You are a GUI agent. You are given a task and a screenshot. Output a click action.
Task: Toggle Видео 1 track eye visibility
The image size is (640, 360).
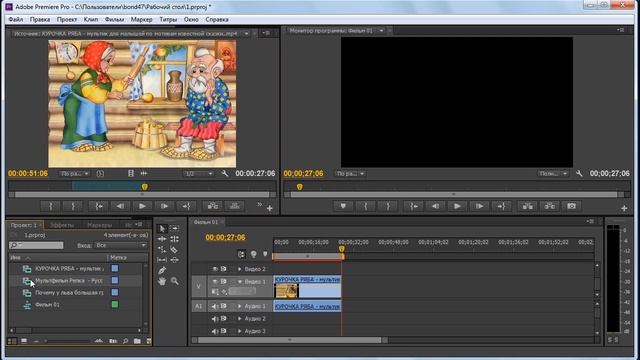[215, 281]
